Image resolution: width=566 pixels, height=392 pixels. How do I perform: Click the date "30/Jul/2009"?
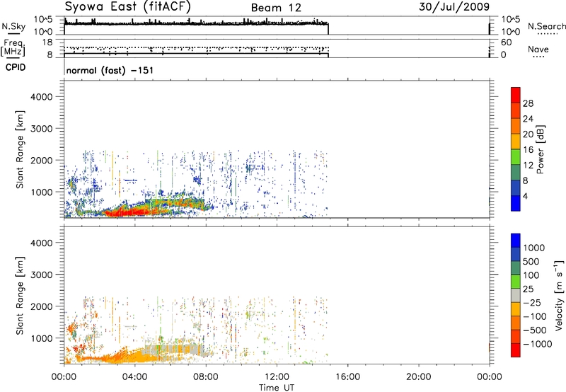[x=454, y=7]
